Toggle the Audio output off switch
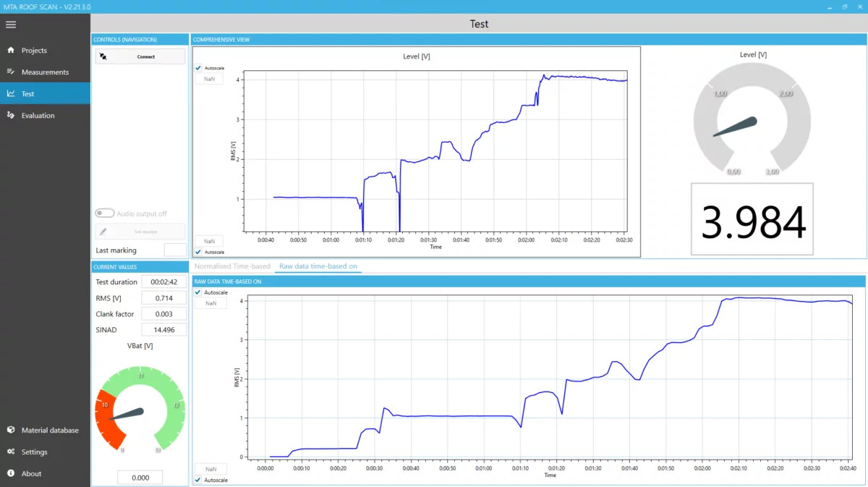Viewport: 868px width, 487px height. pyautogui.click(x=105, y=213)
